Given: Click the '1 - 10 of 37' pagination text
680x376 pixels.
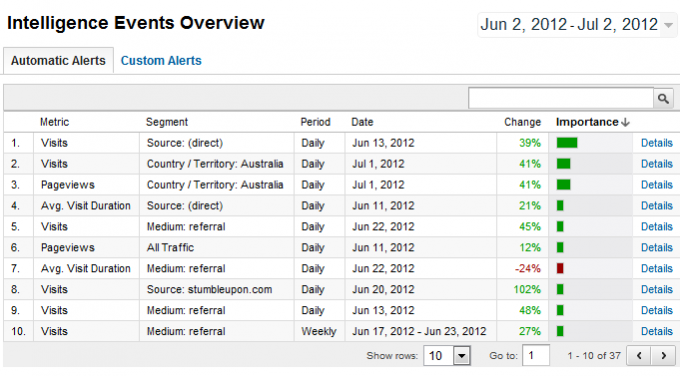Looking at the screenshot, I should click(594, 356).
